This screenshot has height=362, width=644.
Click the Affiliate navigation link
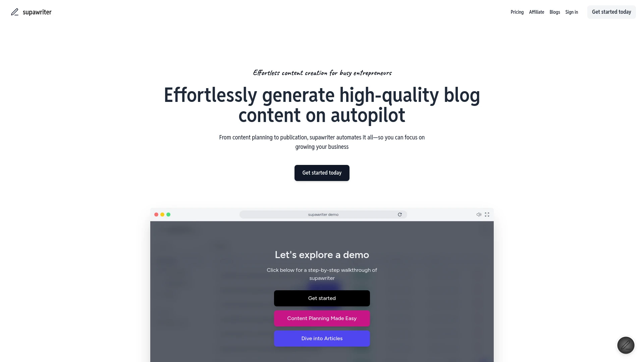click(x=537, y=12)
